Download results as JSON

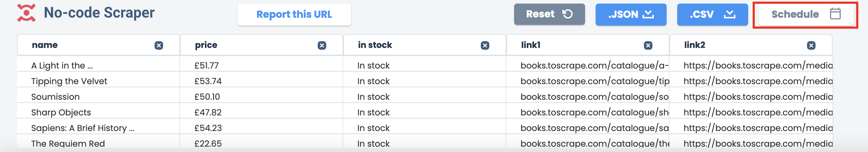pyautogui.click(x=631, y=14)
